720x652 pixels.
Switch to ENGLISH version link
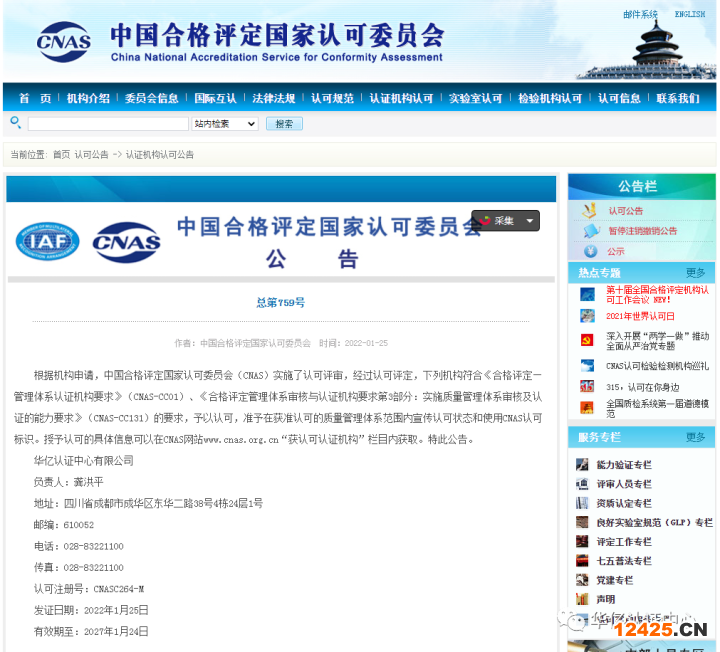[690, 14]
